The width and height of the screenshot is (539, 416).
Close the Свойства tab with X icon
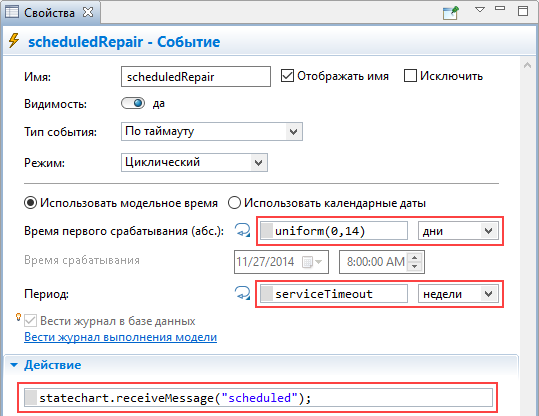[88, 12]
